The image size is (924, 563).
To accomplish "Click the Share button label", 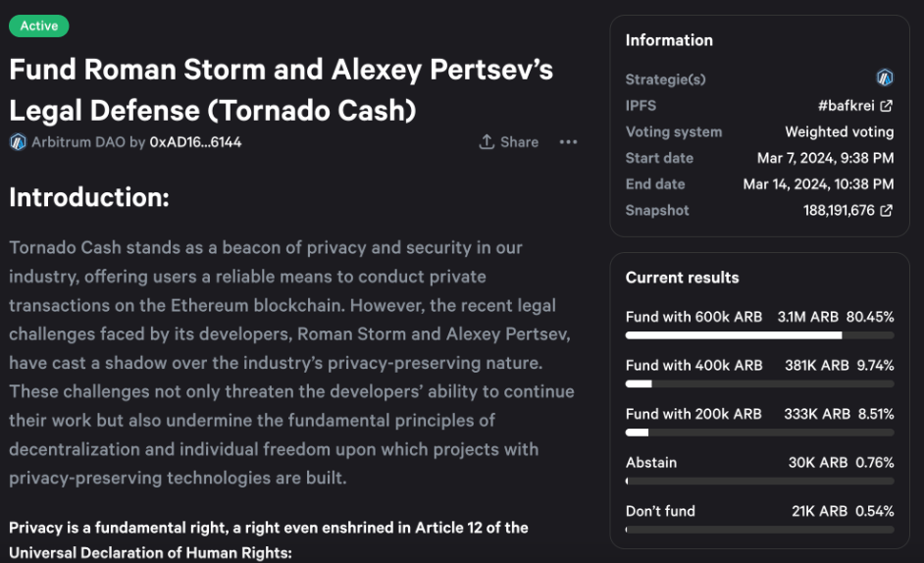I will pyautogui.click(x=519, y=142).
